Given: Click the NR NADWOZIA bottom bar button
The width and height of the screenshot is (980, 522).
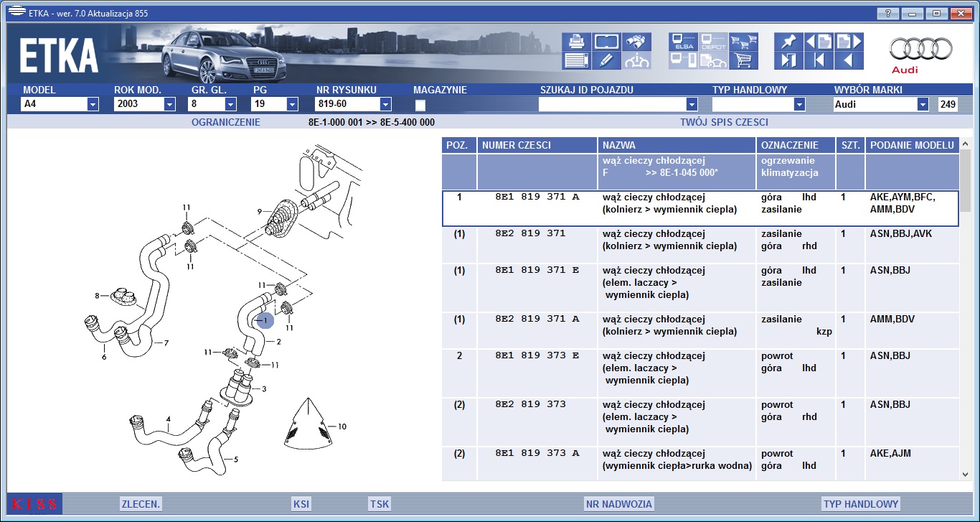Looking at the screenshot, I should (x=618, y=504).
